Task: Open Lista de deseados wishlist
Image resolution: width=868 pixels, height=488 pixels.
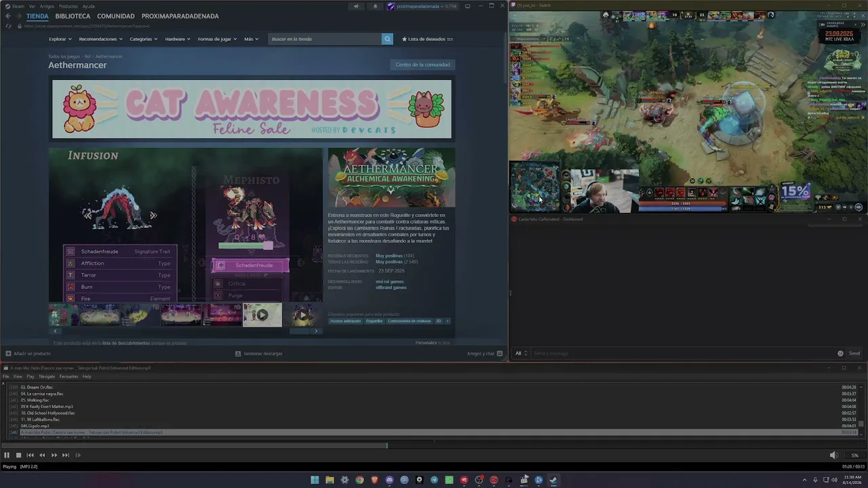Action: click(427, 39)
